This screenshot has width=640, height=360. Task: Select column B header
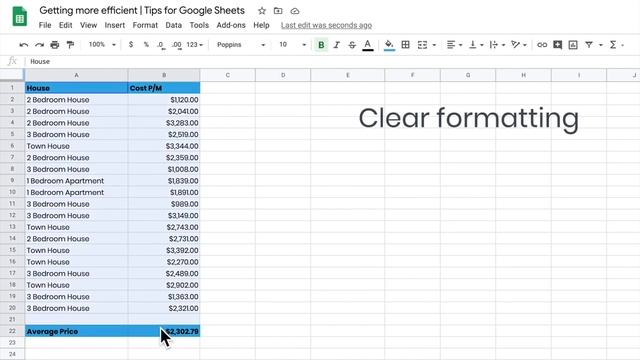164,75
